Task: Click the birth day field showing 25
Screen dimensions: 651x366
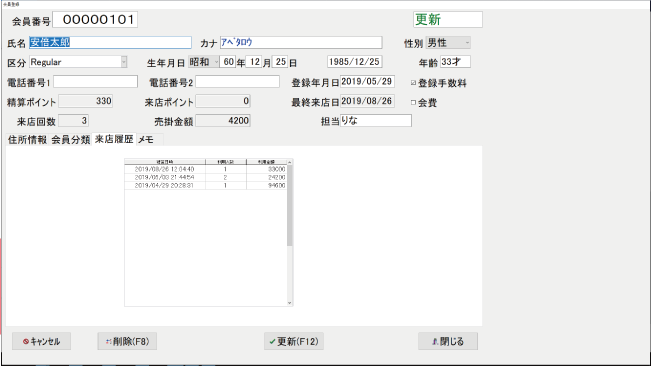Action: tap(280, 62)
